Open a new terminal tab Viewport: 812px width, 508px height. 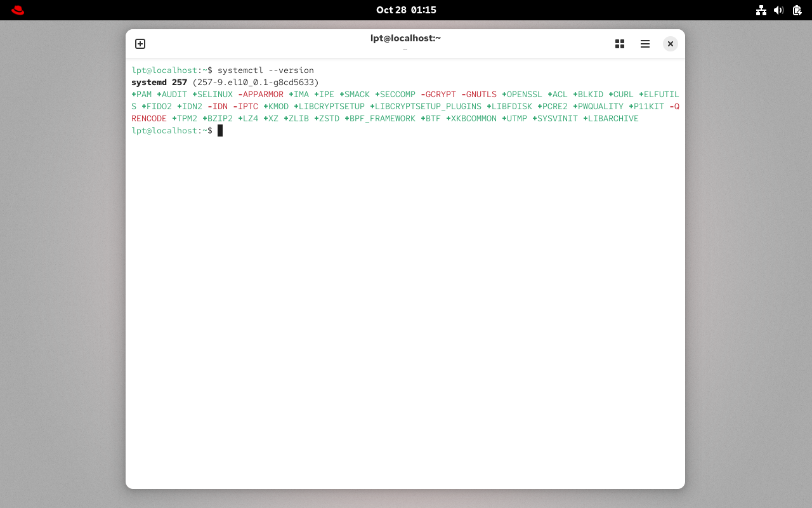click(140, 44)
